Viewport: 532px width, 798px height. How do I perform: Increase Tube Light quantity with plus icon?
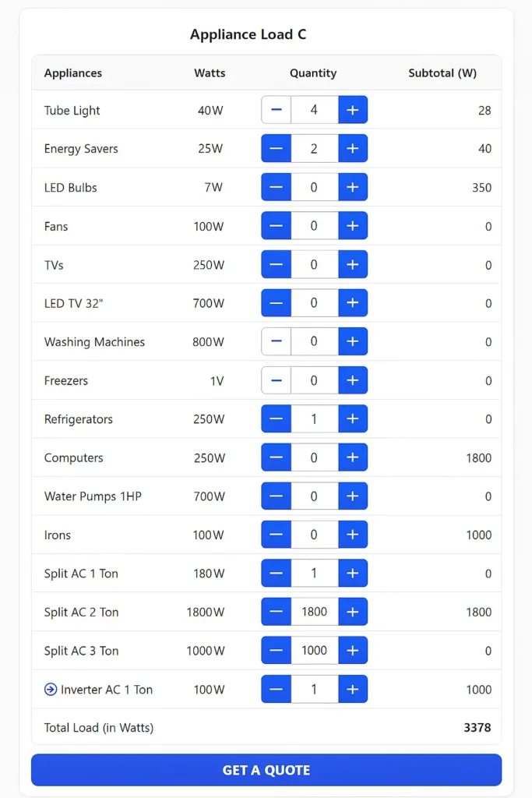[x=353, y=109]
